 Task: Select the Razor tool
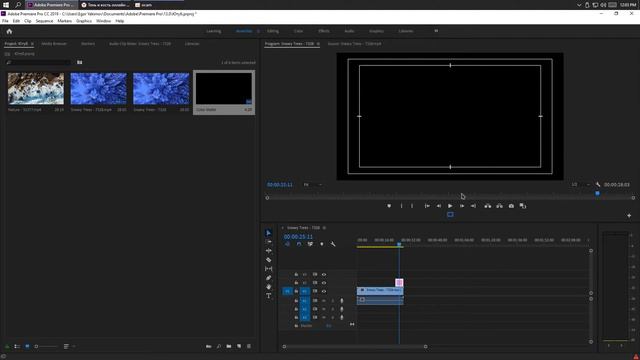tap(269, 260)
